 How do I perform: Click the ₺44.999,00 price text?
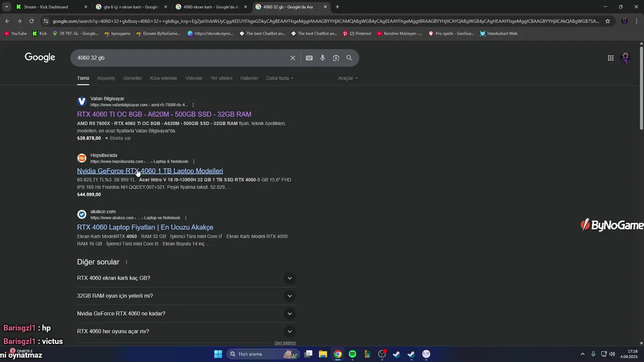(x=89, y=195)
